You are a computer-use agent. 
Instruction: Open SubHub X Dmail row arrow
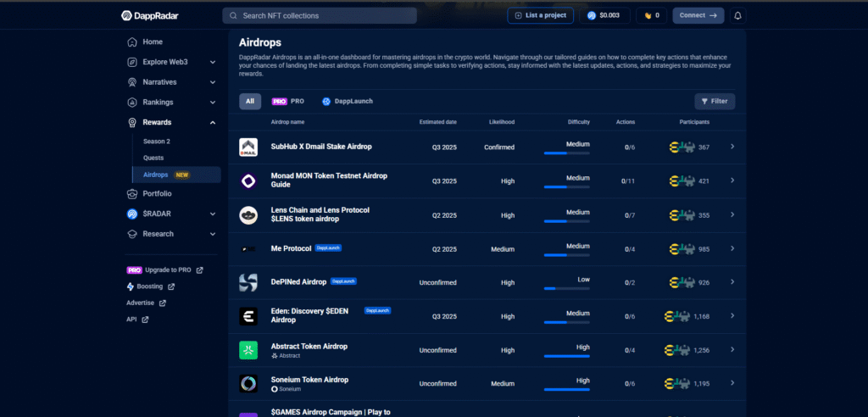click(x=732, y=147)
